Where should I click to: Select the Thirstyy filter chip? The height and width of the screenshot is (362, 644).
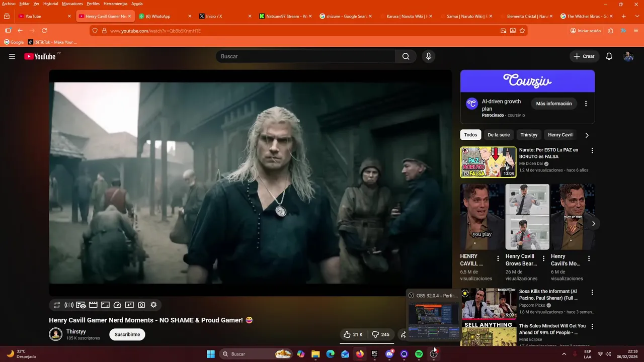pos(529,135)
